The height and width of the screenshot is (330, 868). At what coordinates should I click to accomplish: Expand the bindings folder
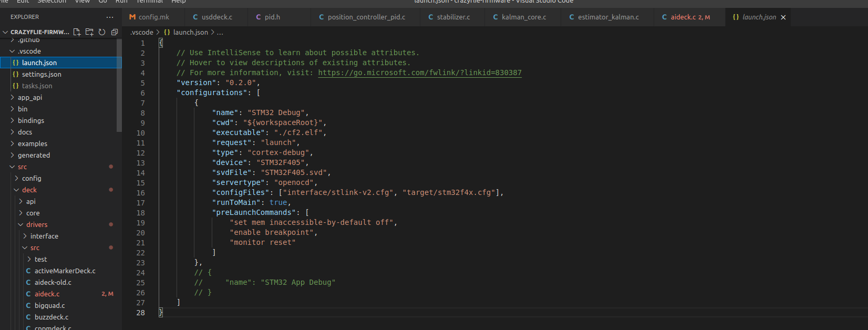pos(30,120)
